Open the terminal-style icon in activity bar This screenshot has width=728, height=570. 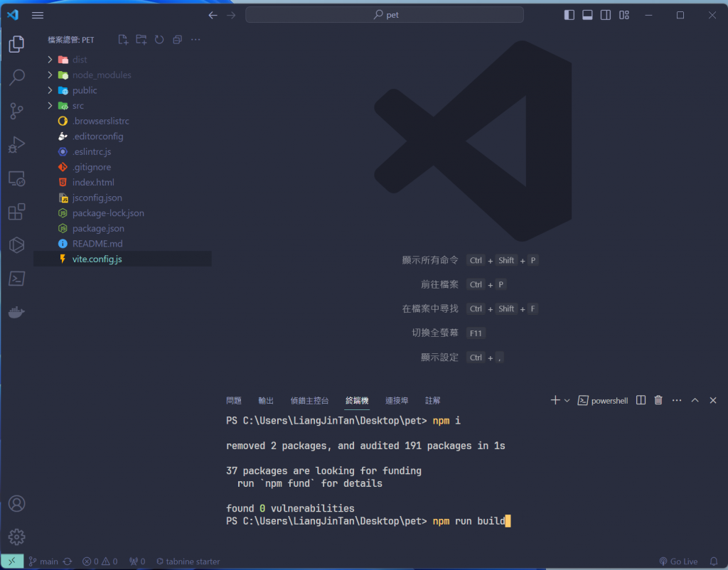click(17, 279)
